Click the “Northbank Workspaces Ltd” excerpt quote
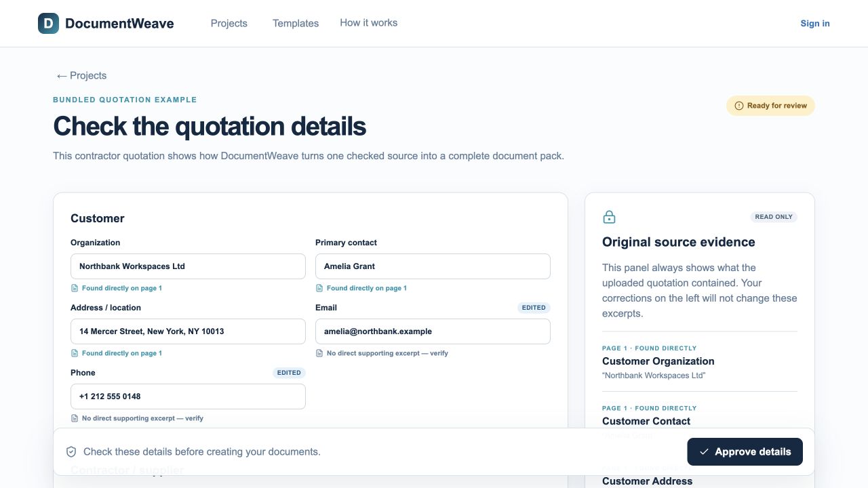 (x=654, y=375)
